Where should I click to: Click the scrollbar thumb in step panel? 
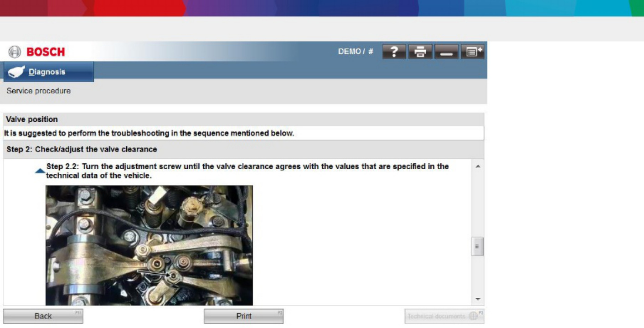click(477, 246)
